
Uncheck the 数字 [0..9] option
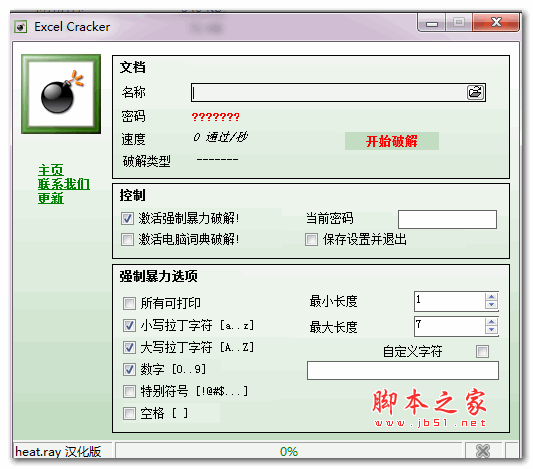129,369
